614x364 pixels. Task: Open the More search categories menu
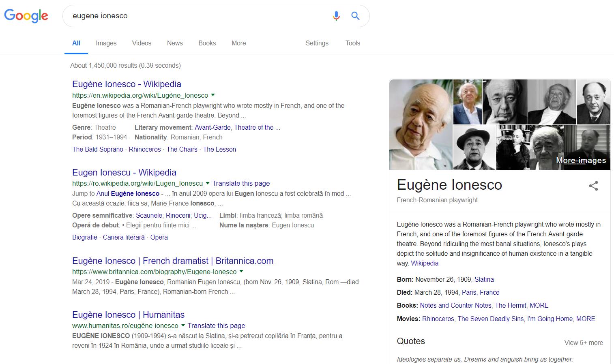[238, 43]
